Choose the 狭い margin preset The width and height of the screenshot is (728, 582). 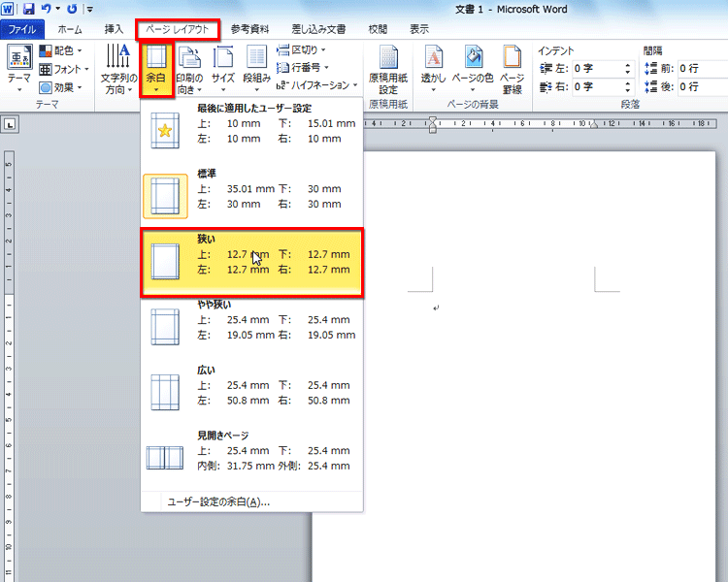pos(252,262)
